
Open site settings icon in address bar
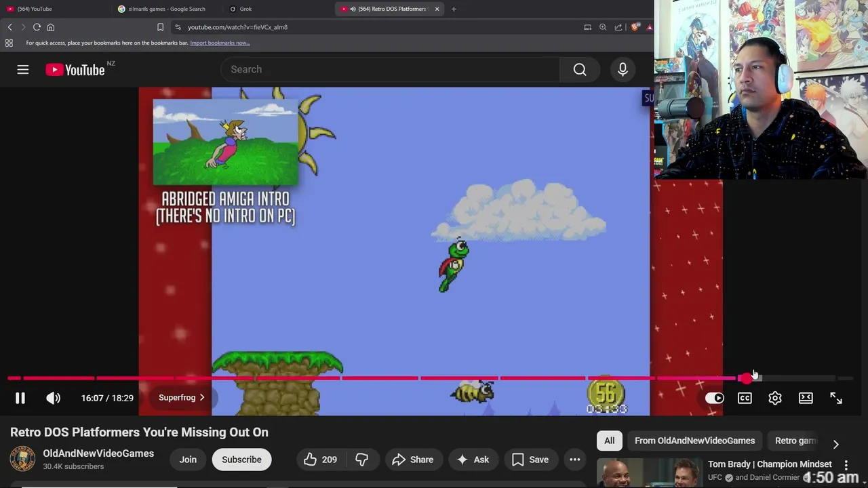pos(178,27)
